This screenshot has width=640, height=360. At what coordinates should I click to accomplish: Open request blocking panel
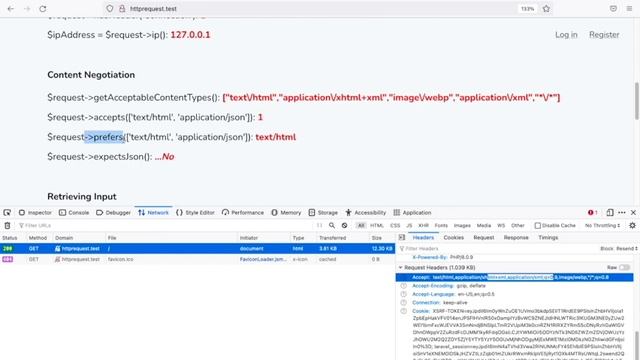pos(344,225)
